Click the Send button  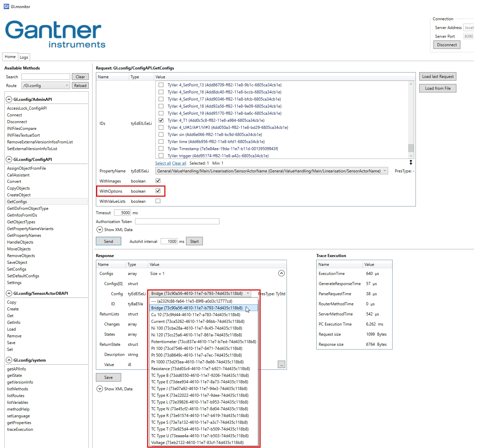(108, 241)
